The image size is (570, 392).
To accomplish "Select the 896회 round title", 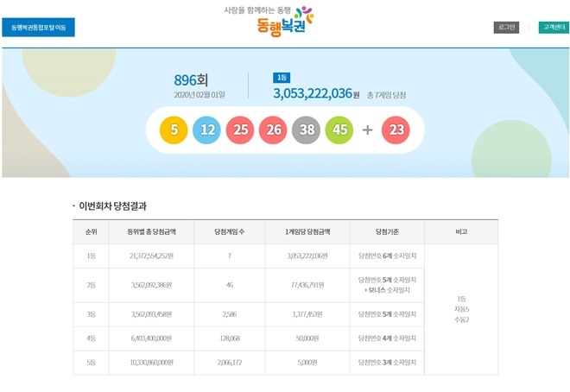I will point(191,80).
